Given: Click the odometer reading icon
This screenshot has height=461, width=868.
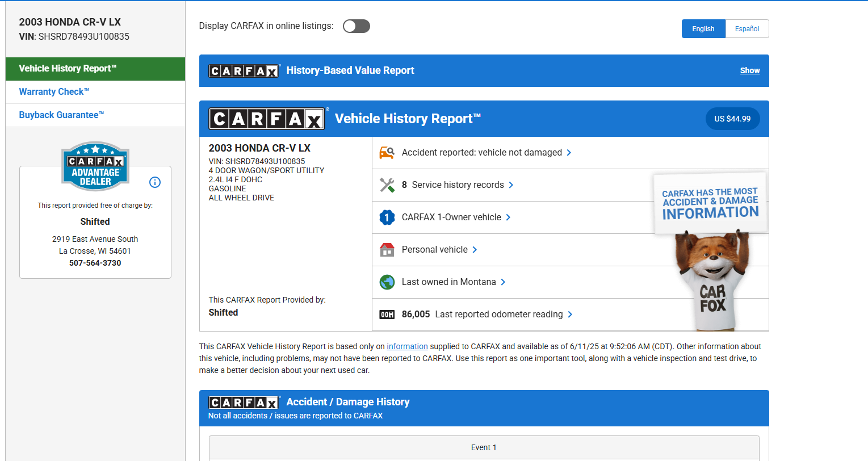Looking at the screenshot, I should [387, 315].
